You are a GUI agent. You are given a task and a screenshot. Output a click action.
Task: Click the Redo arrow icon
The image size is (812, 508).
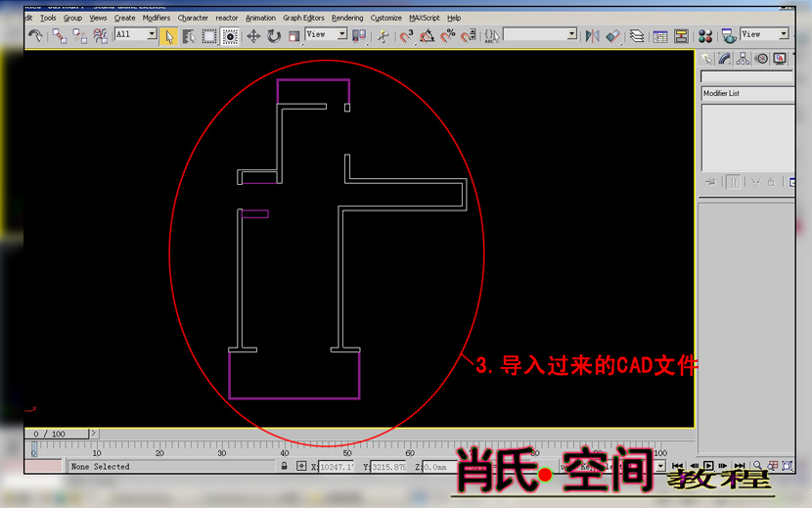[x=35, y=36]
